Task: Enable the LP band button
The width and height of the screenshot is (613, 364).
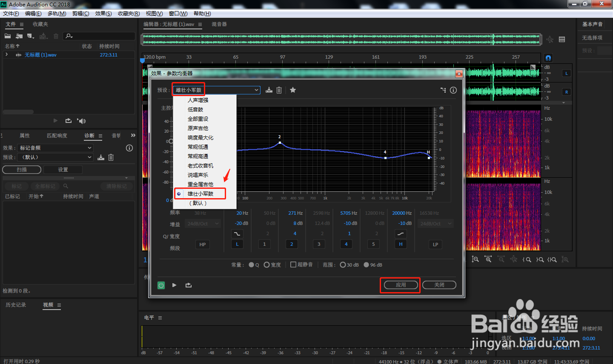Action: 435,245
